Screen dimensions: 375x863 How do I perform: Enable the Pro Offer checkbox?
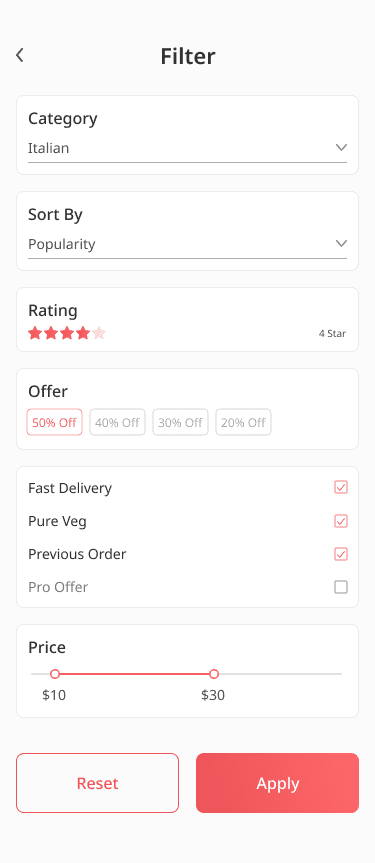coord(341,587)
